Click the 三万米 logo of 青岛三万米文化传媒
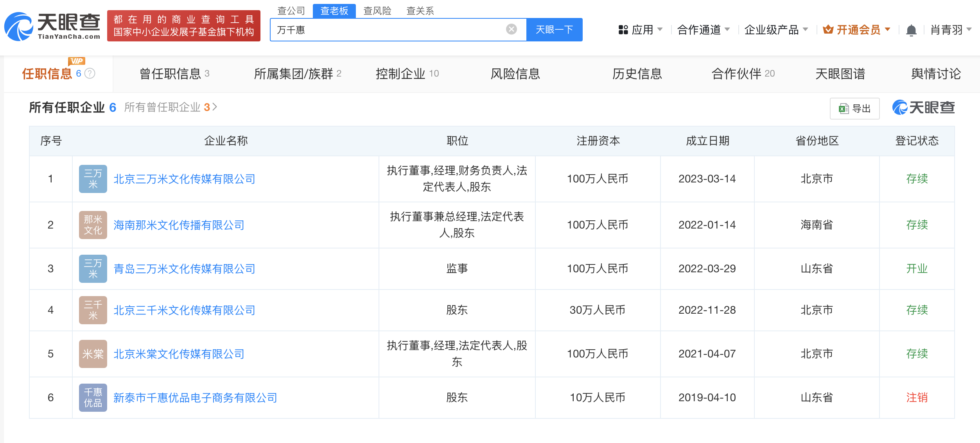The width and height of the screenshot is (980, 443). (93, 269)
